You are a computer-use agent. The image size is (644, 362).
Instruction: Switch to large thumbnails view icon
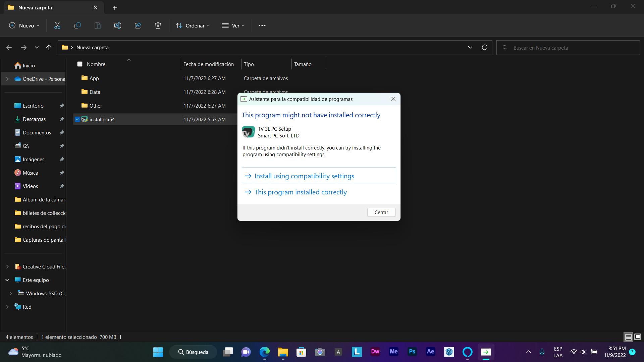638,337
